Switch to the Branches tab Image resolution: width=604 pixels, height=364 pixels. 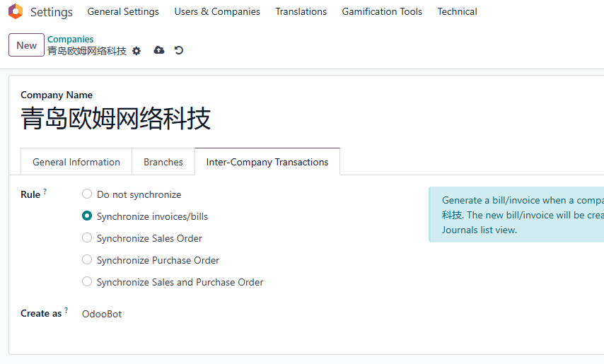pyautogui.click(x=163, y=162)
